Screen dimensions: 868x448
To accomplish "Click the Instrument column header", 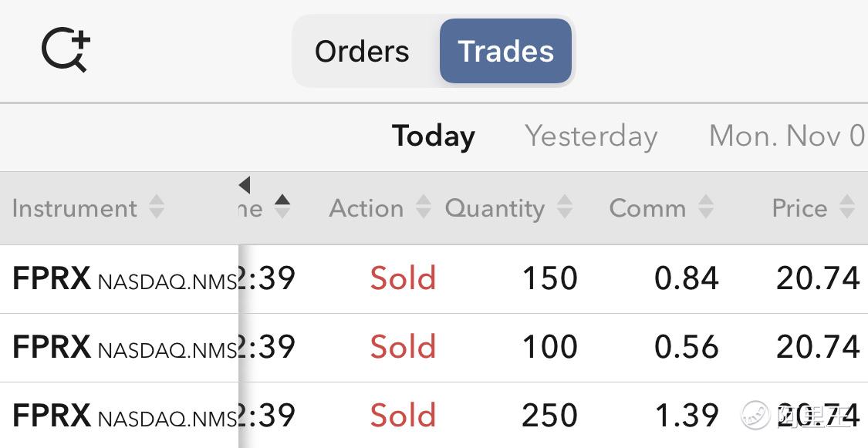I will (75, 208).
